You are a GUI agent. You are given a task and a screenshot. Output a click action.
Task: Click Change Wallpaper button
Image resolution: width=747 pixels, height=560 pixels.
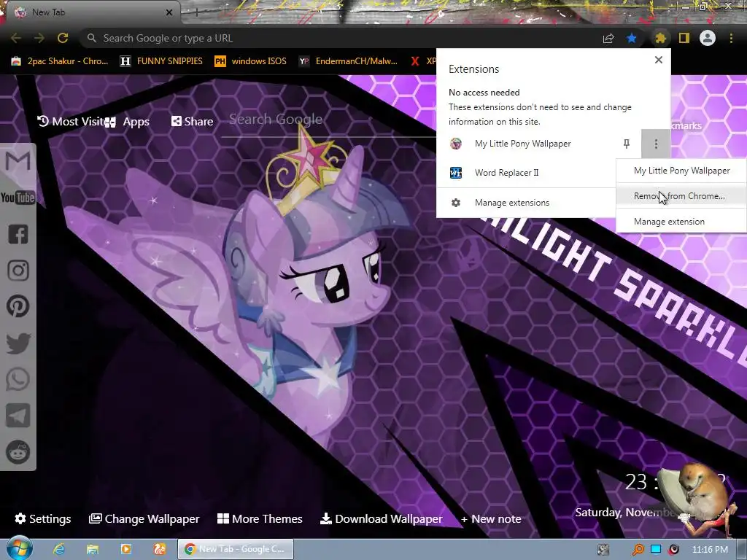pyautogui.click(x=144, y=518)
